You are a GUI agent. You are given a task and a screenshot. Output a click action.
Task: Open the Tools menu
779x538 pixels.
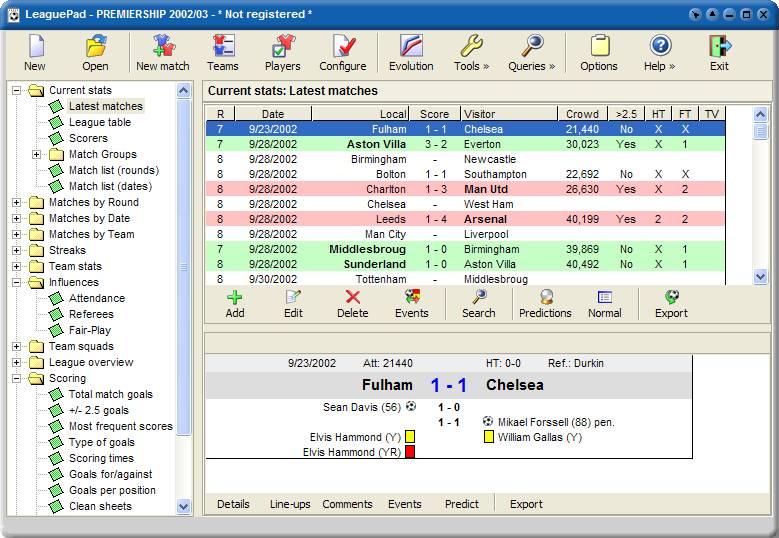(471, 53)
